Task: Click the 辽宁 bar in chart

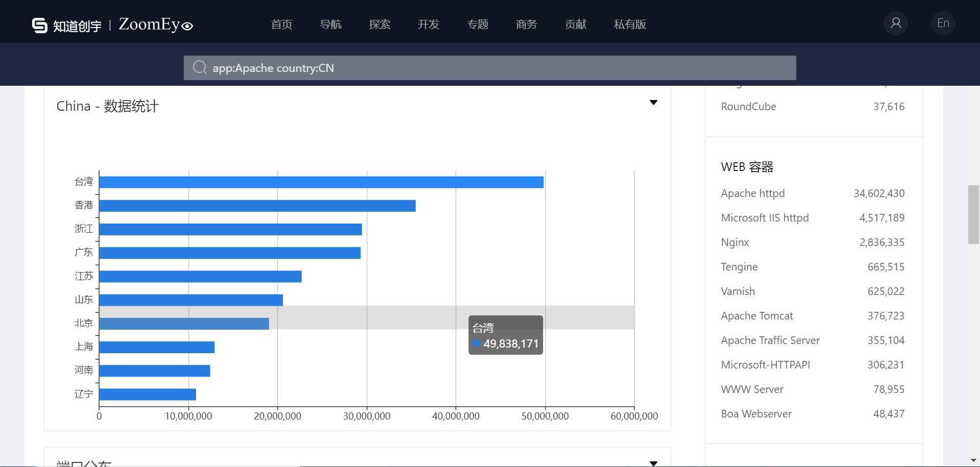Action: [x=148, y=394]
